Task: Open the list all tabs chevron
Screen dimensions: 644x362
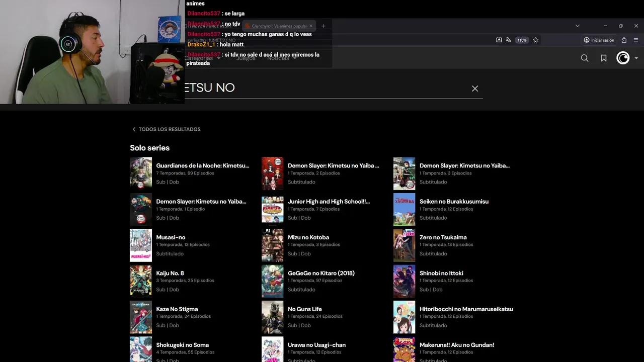Action: tap(578, 26)
